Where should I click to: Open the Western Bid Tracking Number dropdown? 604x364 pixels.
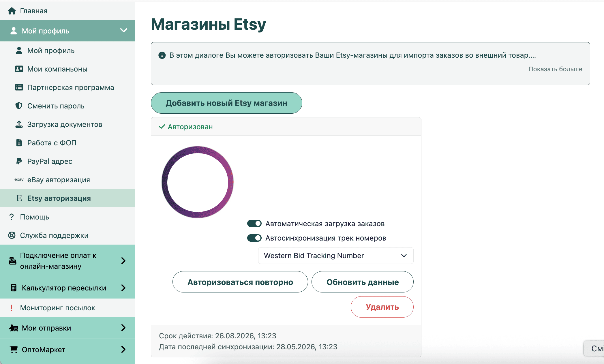click(336, 256)
